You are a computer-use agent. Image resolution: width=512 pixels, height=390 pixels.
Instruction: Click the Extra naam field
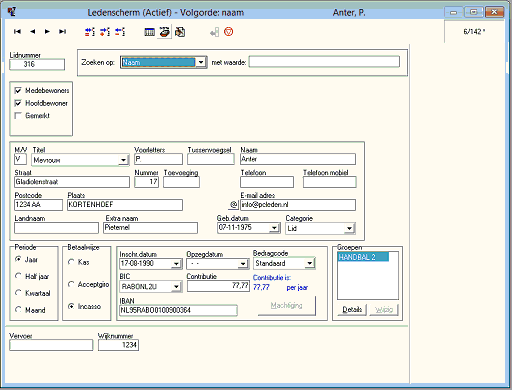tap(150, 228)
